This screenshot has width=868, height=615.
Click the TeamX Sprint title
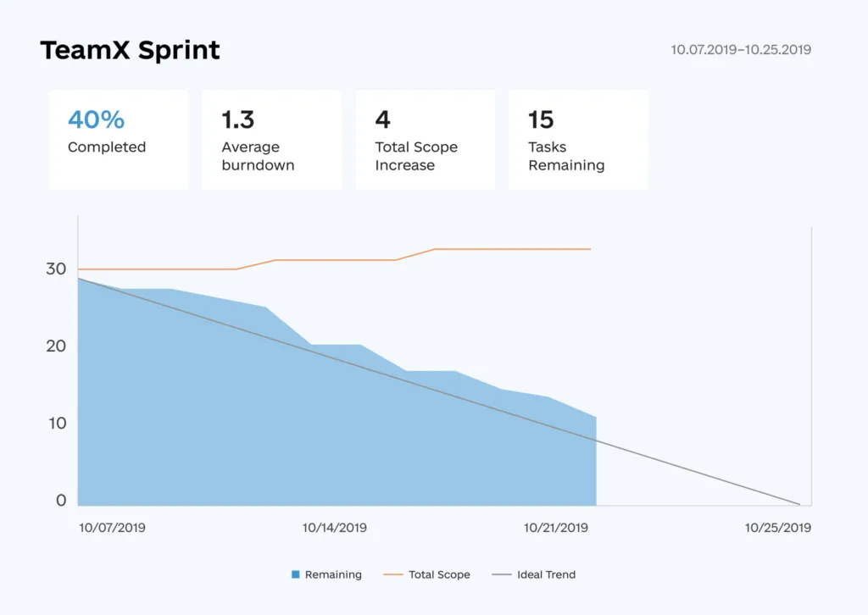click(x=130, y=50)
